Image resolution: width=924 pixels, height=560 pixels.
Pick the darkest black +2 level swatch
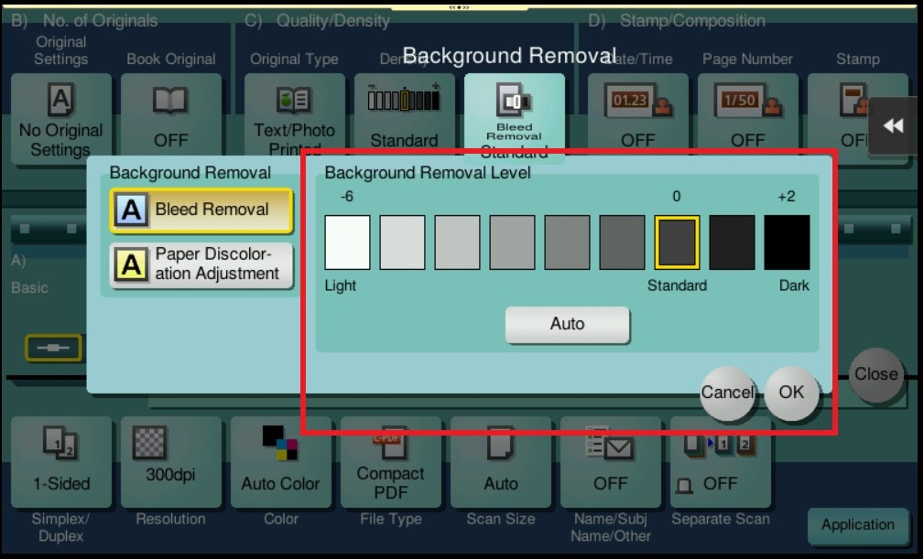coord(787,243)
